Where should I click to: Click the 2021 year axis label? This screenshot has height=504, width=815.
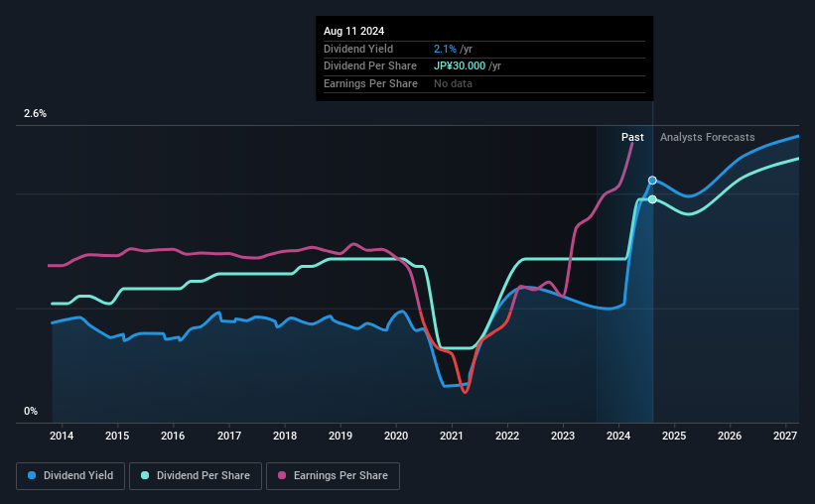452,436
